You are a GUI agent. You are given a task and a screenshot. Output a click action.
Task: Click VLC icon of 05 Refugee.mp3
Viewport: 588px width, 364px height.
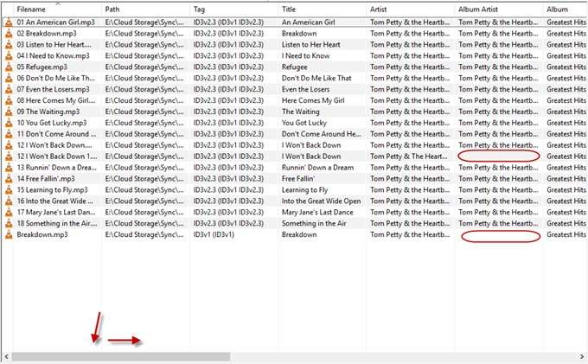pyautogui.click(x=9, y=67)
